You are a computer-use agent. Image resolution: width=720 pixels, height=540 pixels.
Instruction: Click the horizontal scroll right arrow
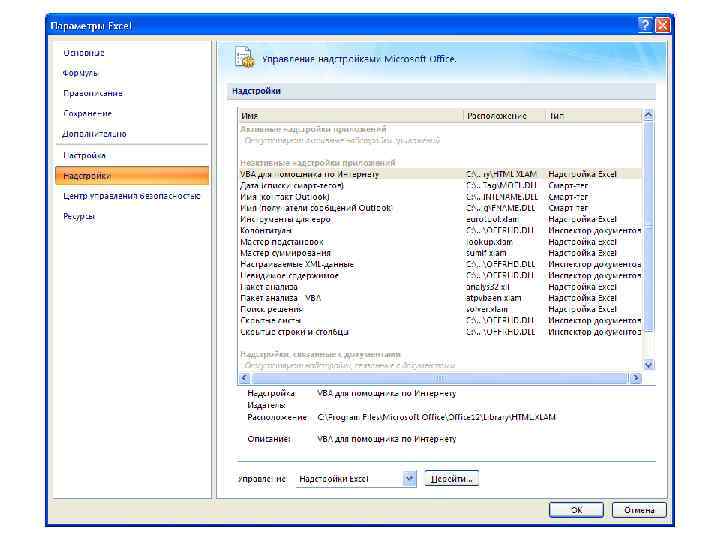[x=636, y=378]
